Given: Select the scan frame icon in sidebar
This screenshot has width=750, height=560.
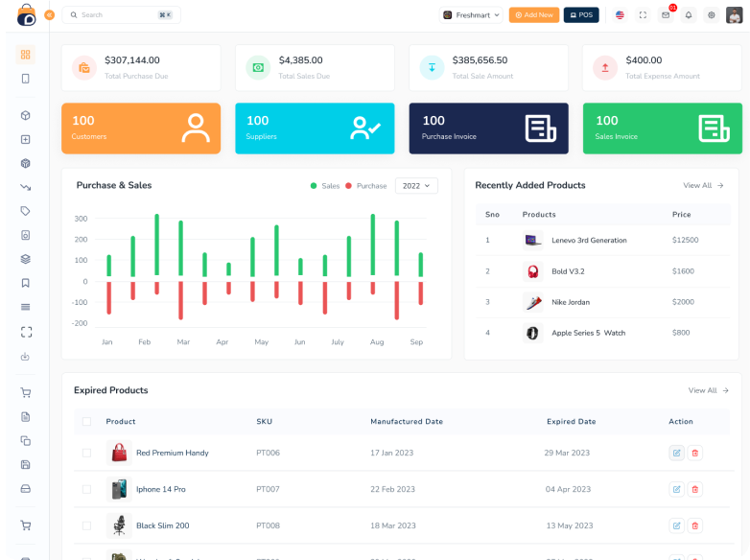Looking at the screenshot, I should pos(26,332).
